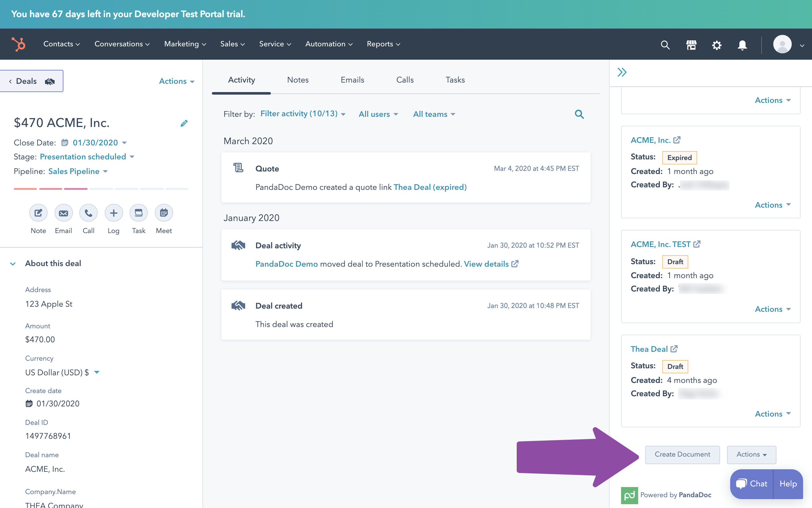Open Actions for ACME, Inc. TEST document
Viewport: 812px width, 508px height.
(x=773, y=309)
